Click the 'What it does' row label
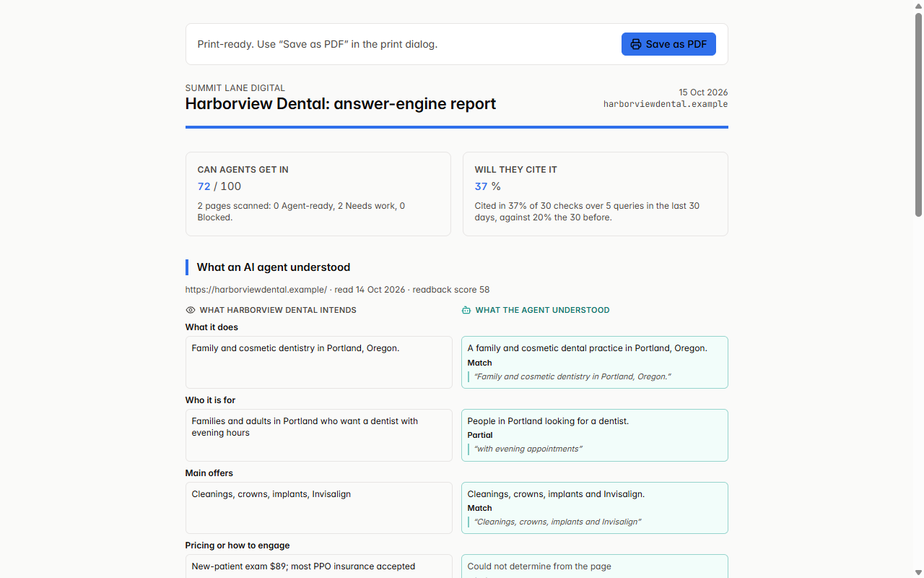 [x=212, y=327]
